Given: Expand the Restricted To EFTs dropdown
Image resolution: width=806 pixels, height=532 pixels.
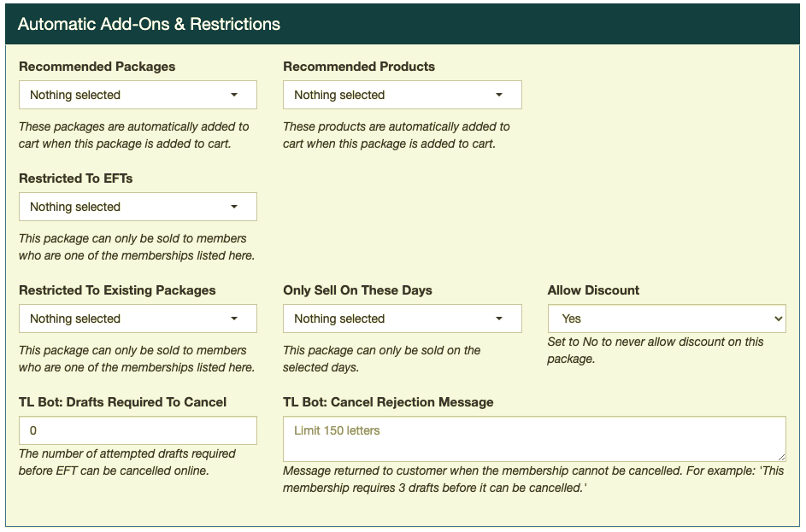Looking at the screenshot, I should [x=138, y=207].
